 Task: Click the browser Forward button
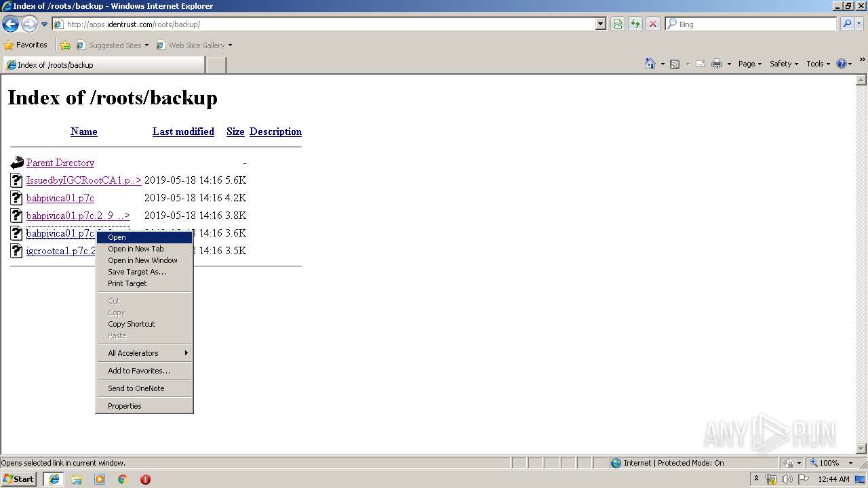pyautogui.click(x=29, y=24)
